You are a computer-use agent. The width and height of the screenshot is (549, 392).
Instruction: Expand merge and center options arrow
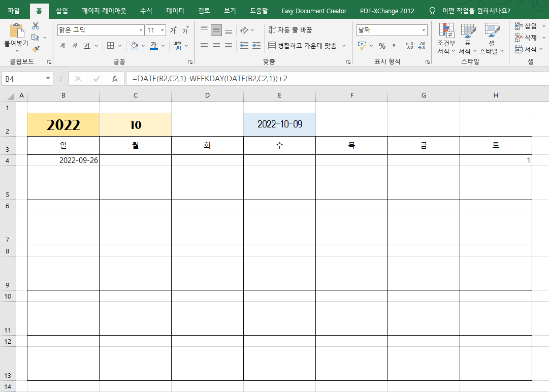click(344, 46)
